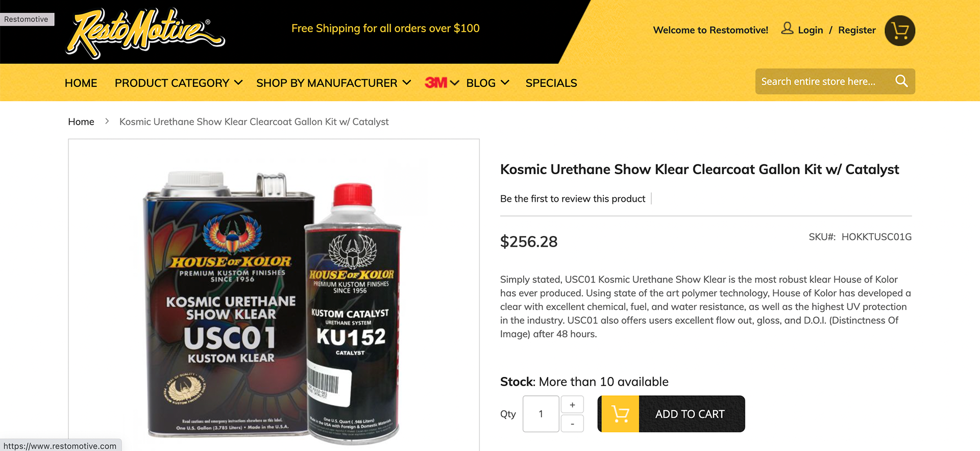Focus the Search entire store field

(x=824, y=81)
